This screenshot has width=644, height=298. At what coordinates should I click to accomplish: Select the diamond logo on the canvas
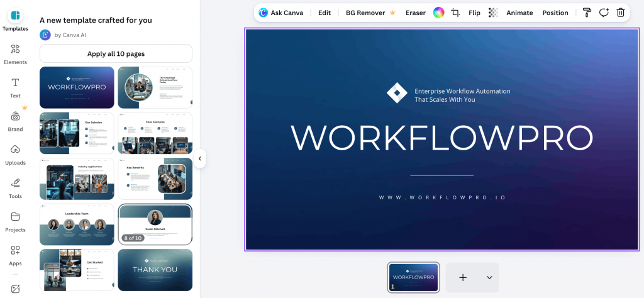coord(397,93)
